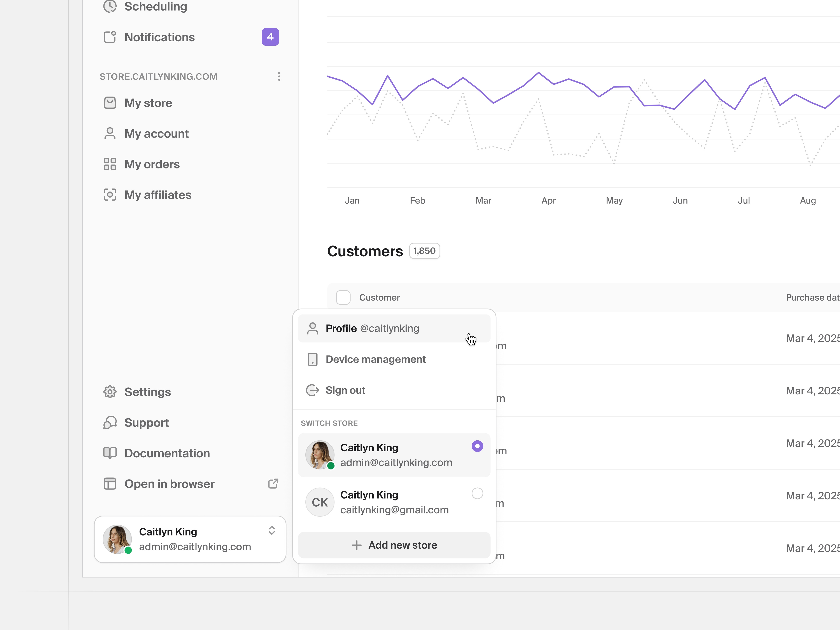Select the My affiliates icon
840x630 pixels.
pos(110,195)
